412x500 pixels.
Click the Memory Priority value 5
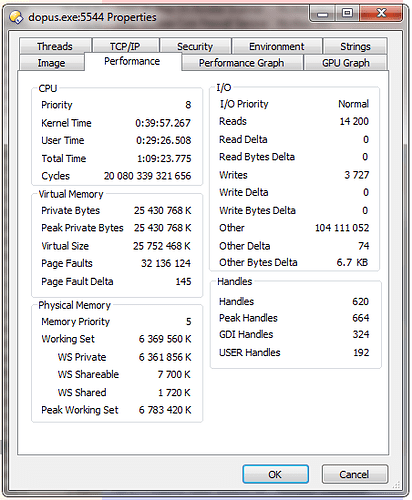(189, 321)
